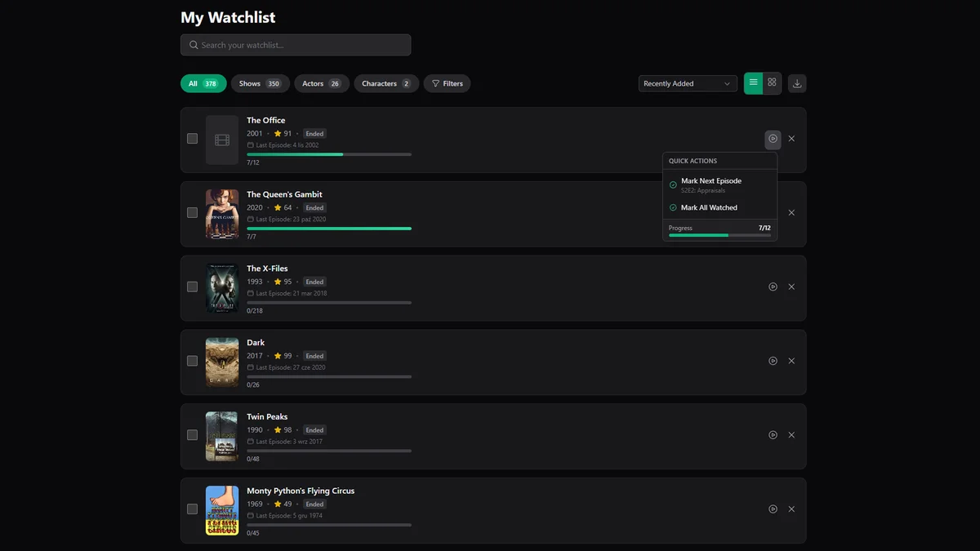Screen dimensions: 980x551
Task: Tick the Twin Peaks row checkbox
Action: [x=192, y=435]
